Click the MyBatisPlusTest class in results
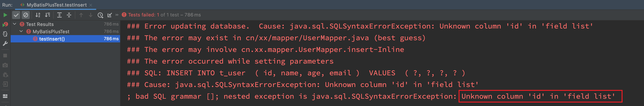 coord(51,32)
